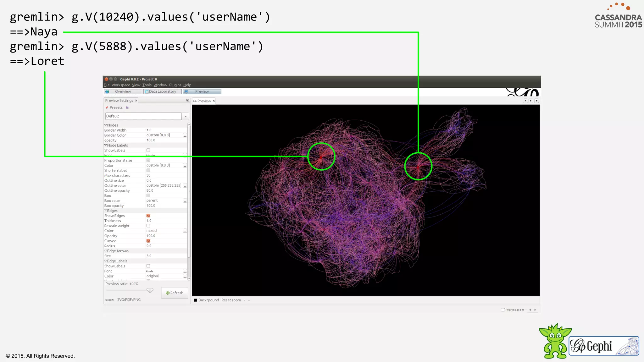Open the Box color ellipsis button
Screen dimensions: 644x362
(x=185, y=201)
